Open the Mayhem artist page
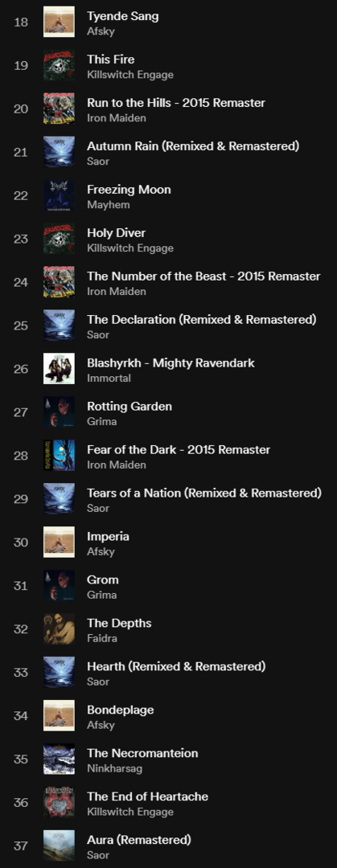The height and width of the screenshot is (868, 337). pos(108,205)
